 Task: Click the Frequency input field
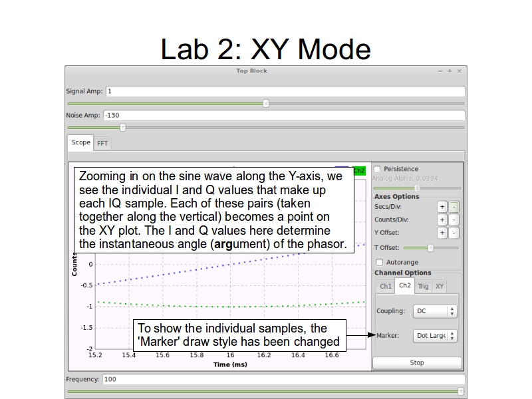(283, 379)
